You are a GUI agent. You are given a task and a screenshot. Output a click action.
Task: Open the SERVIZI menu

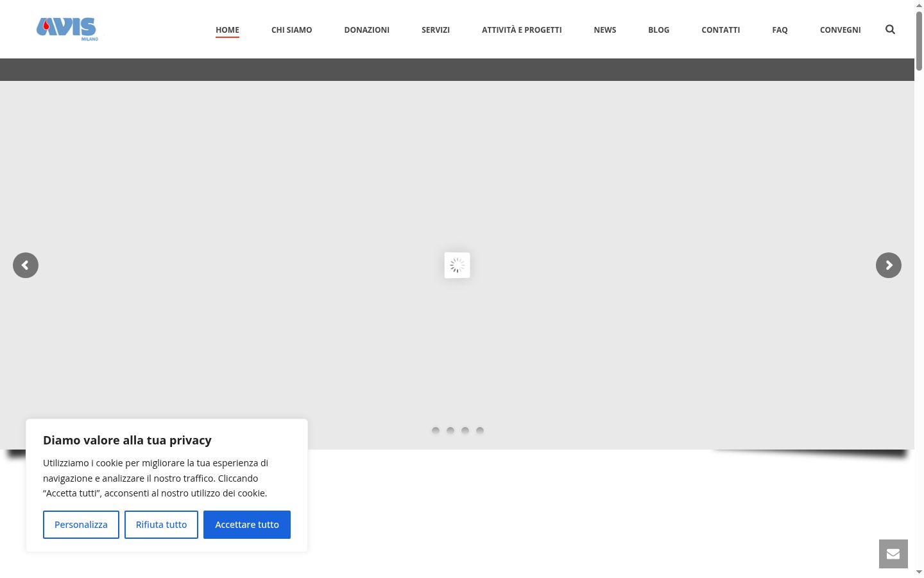click(436, 30)
